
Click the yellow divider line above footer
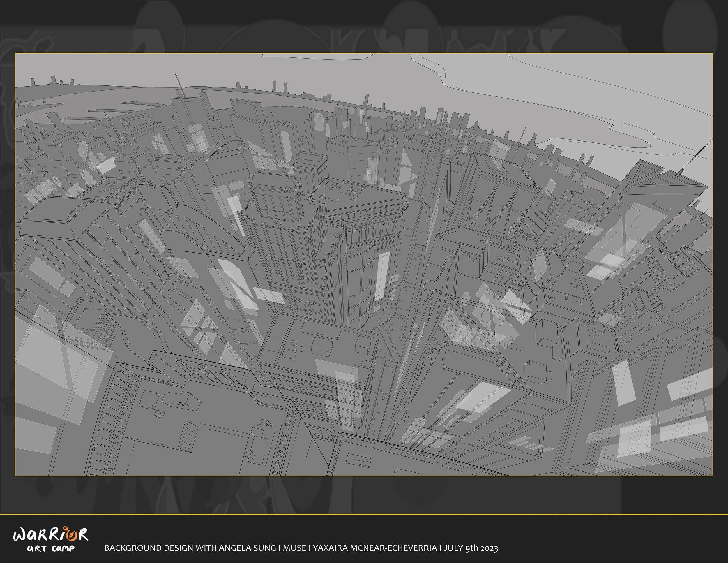[x=364, y=515]
